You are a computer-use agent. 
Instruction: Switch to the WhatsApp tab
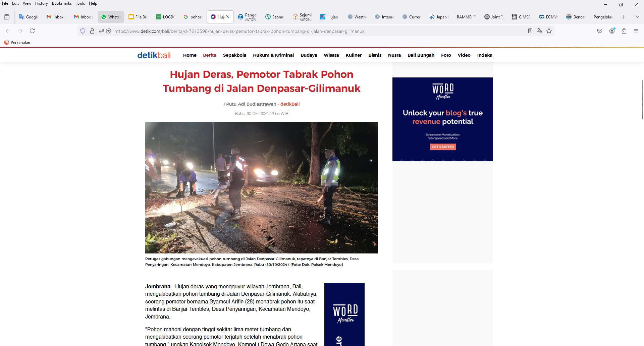click(x=111, y=17)
